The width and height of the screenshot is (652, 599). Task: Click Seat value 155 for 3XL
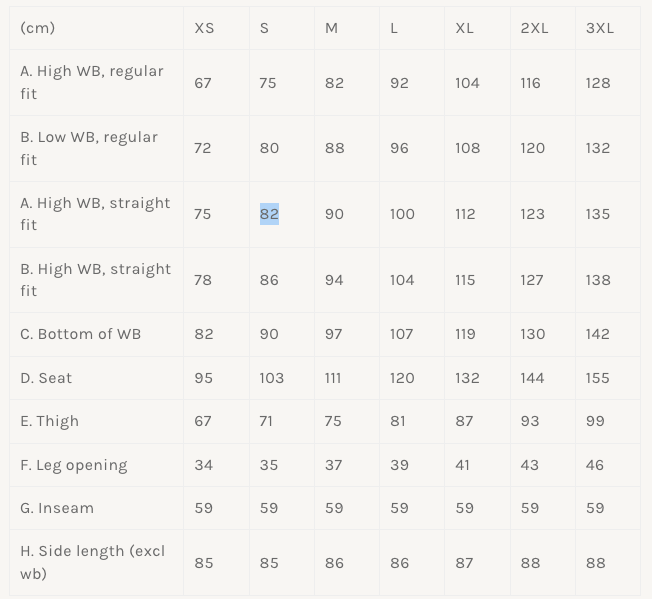(x=598, y=378)
